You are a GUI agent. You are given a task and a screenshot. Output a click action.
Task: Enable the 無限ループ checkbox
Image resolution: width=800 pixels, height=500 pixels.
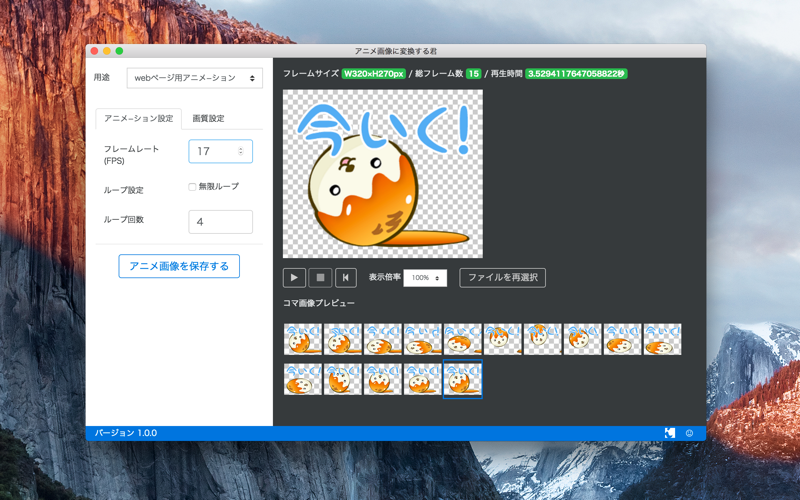(192, 187)
